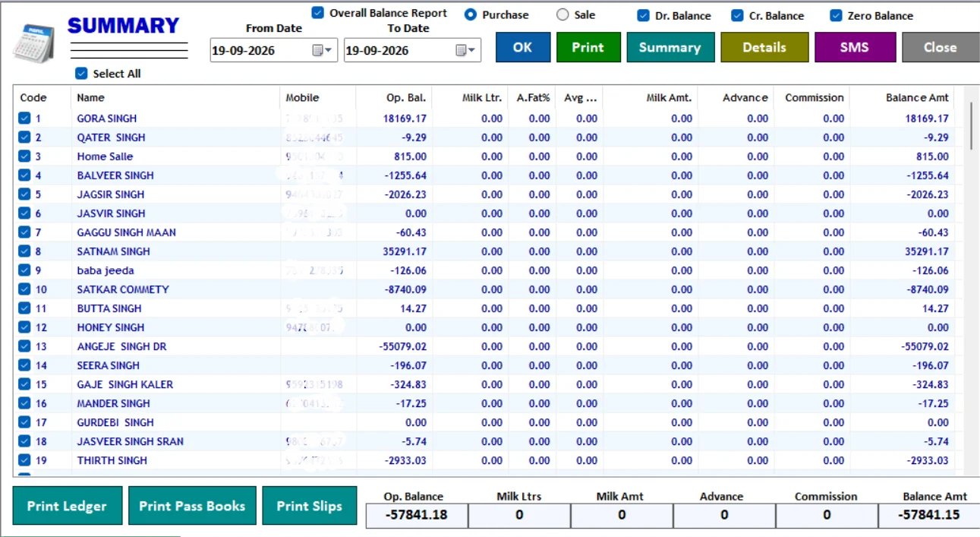980x537 pixels.
Task: Send messages with the SMS button
Action: pos(855,47)
